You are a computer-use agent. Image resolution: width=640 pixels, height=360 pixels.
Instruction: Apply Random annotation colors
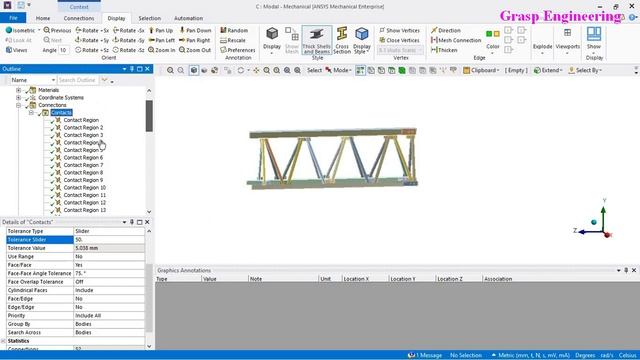click(x=234, y=30)
